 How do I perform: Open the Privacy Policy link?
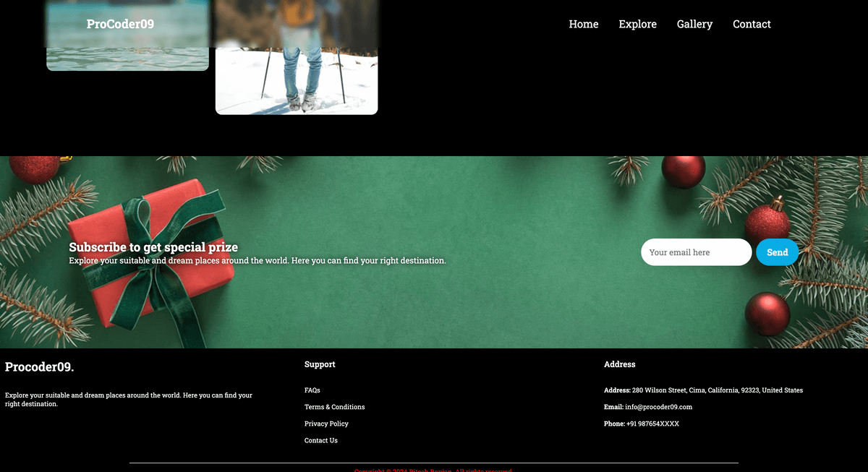point(326,424)
